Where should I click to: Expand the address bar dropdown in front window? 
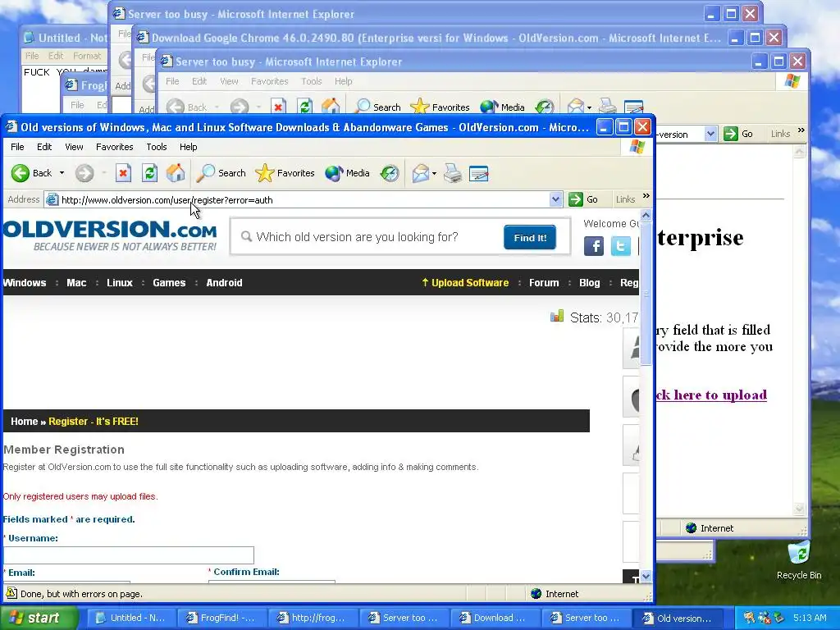(555, 199)
